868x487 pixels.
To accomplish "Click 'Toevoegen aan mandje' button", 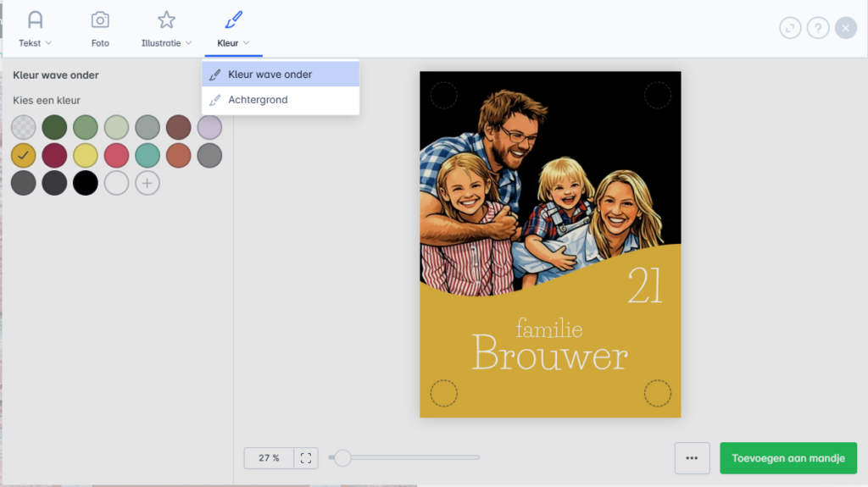I will point(788,458).
